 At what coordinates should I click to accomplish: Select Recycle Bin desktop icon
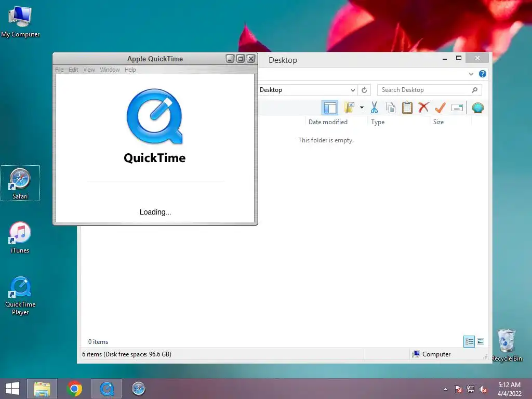507,345
